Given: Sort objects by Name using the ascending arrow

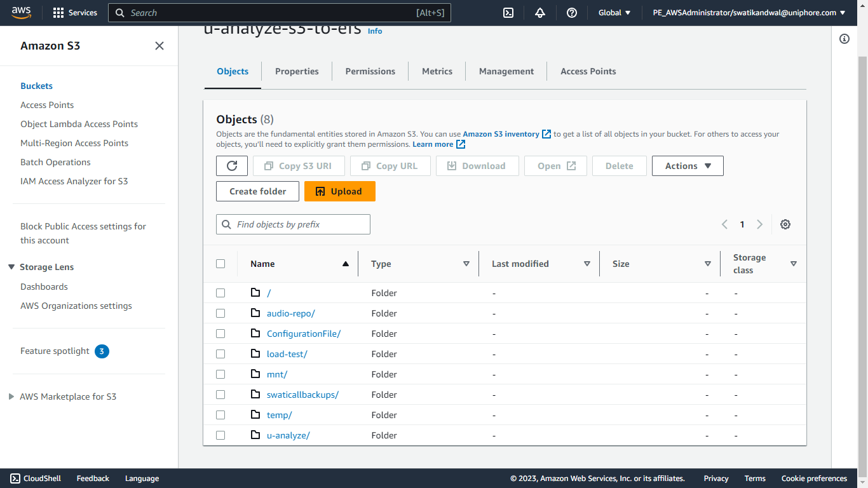Looking at the screenshot, I should [346, 264].
